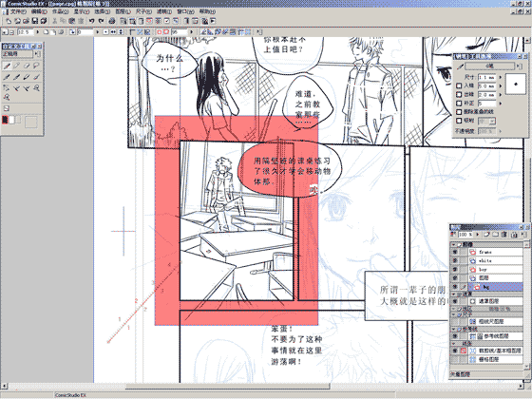Enable the 出峰 checkbox in tool options

tap(459, 95)
